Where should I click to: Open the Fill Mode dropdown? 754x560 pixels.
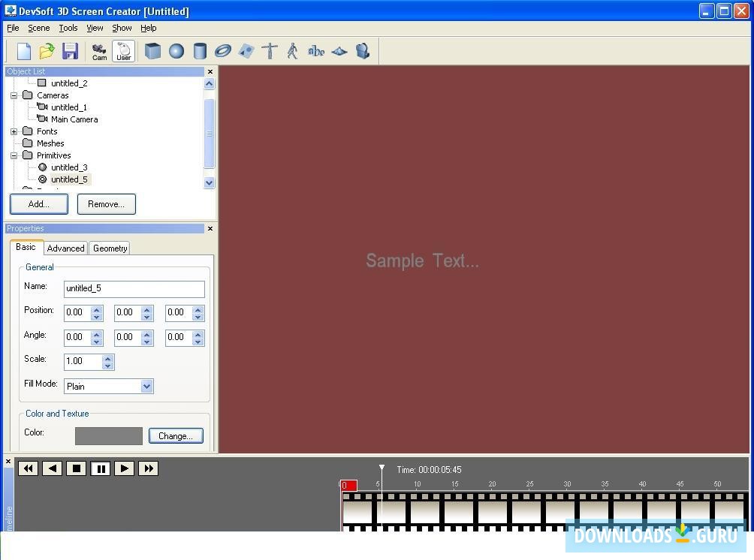tap(146, 386)
